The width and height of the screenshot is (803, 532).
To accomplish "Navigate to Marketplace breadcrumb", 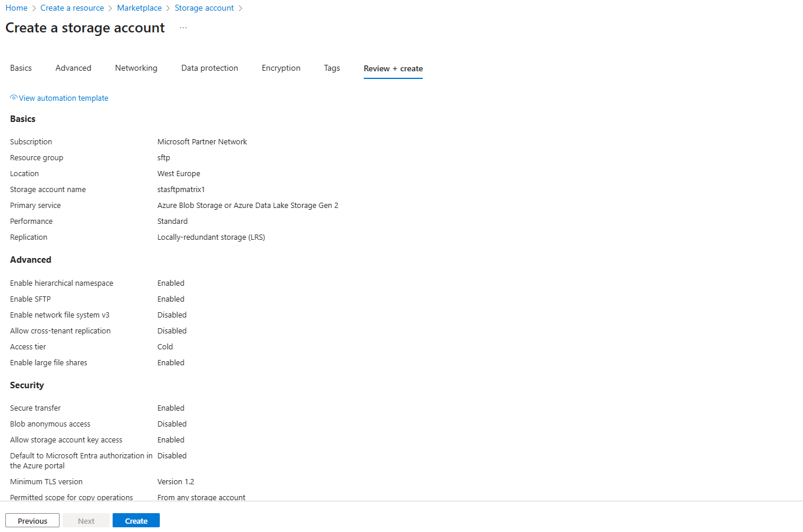I will 139,8.
